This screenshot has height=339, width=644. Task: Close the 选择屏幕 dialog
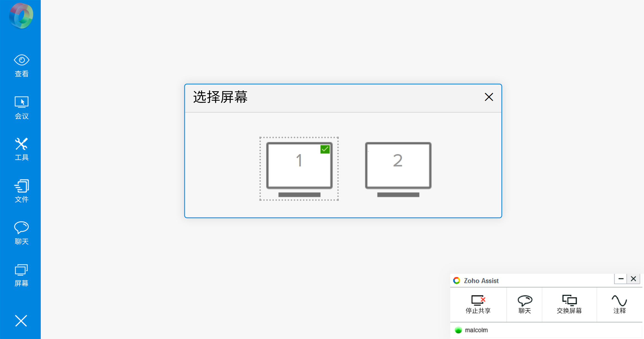489,97
